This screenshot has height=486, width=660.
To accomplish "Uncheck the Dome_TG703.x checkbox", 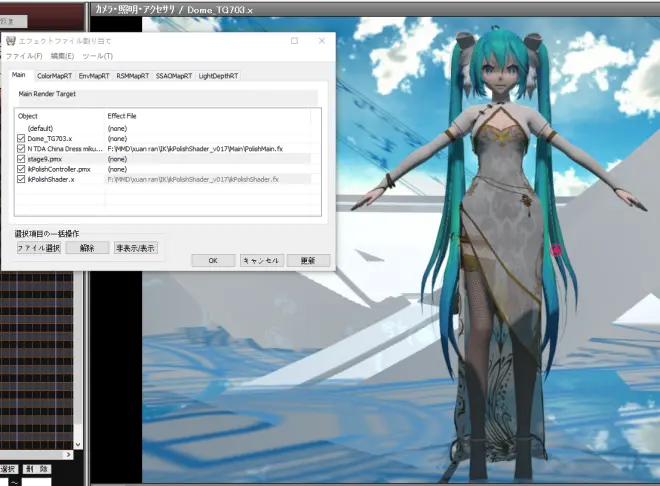I will coord(21,138).
